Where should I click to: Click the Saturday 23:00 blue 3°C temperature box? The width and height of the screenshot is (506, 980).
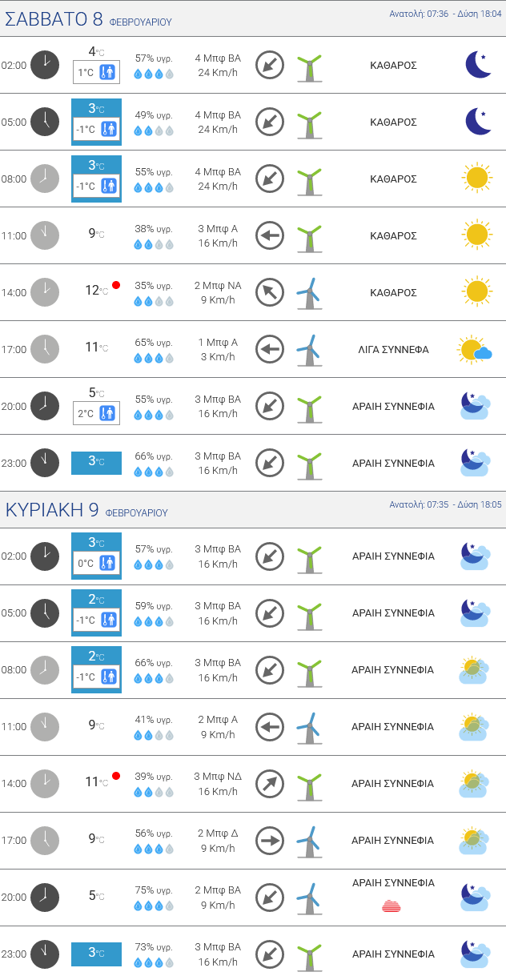click(x=96, y=462)
